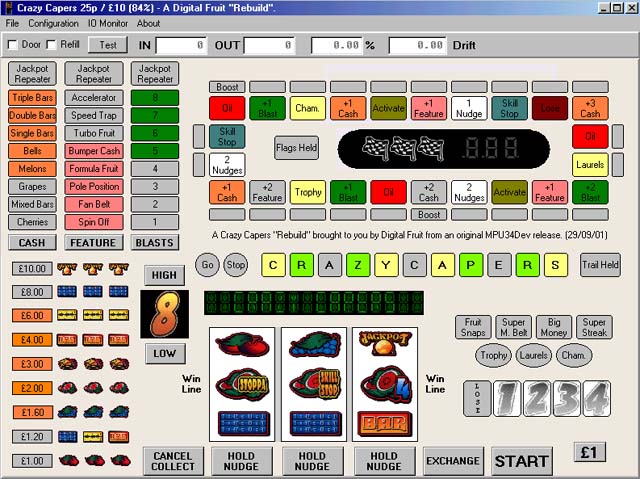Click the Bumper Cash feature lamp

click(94, 151)
